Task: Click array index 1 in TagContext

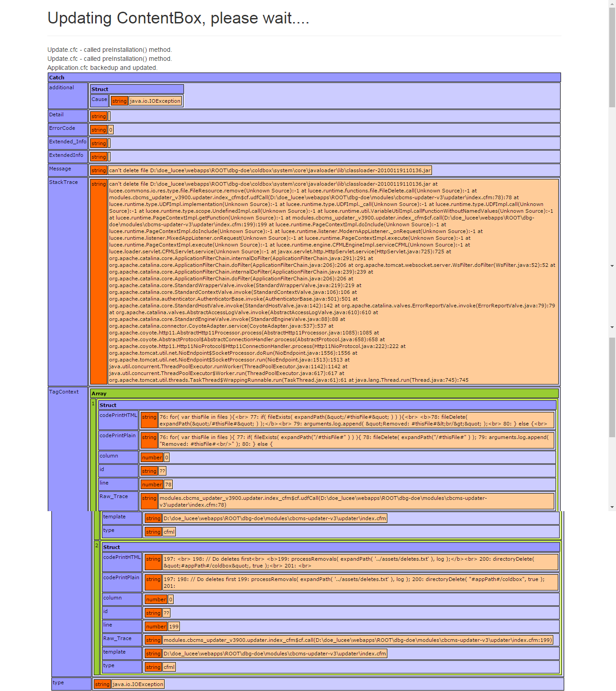Action: (x=93, y=403)
